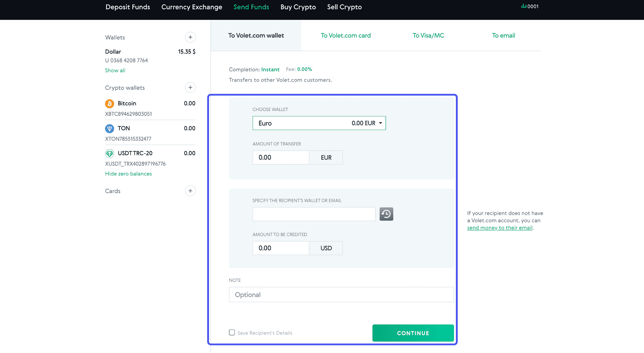Switch to the To Volet.com card tab
This screenshot has height=353, width=644.
tap(346, 35)
